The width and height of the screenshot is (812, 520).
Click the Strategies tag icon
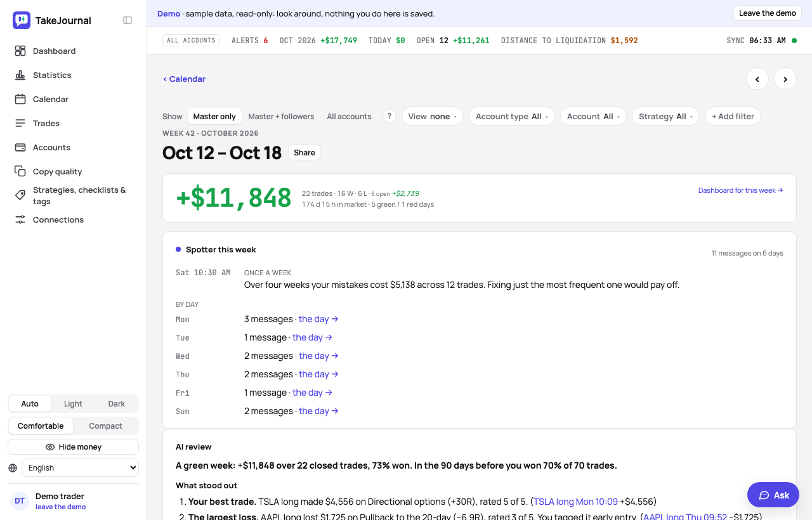[20, 195]
